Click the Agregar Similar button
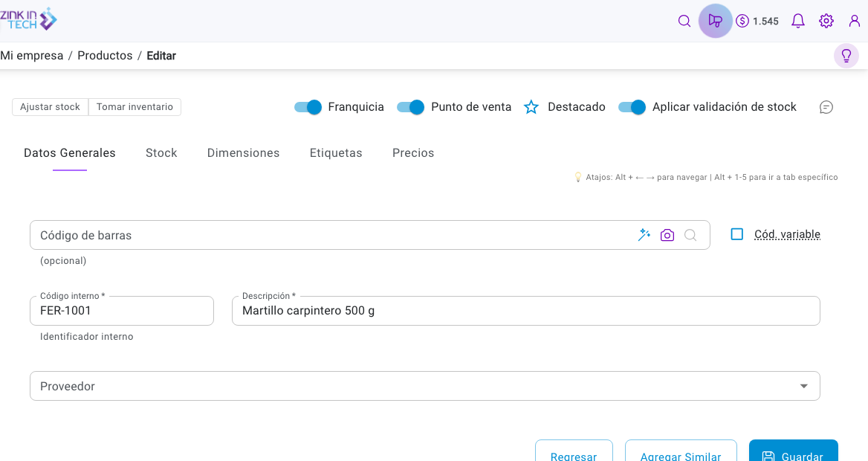 680,451
